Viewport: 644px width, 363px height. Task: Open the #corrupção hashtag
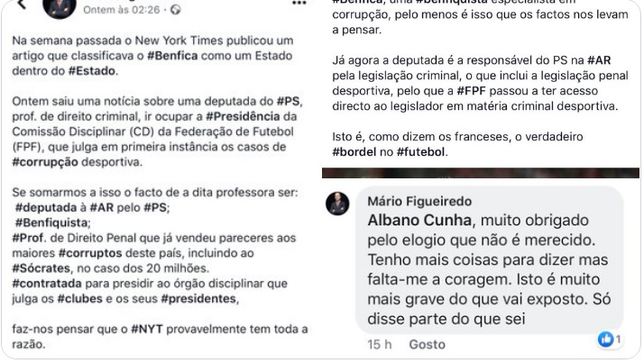(x=45, y=162)
